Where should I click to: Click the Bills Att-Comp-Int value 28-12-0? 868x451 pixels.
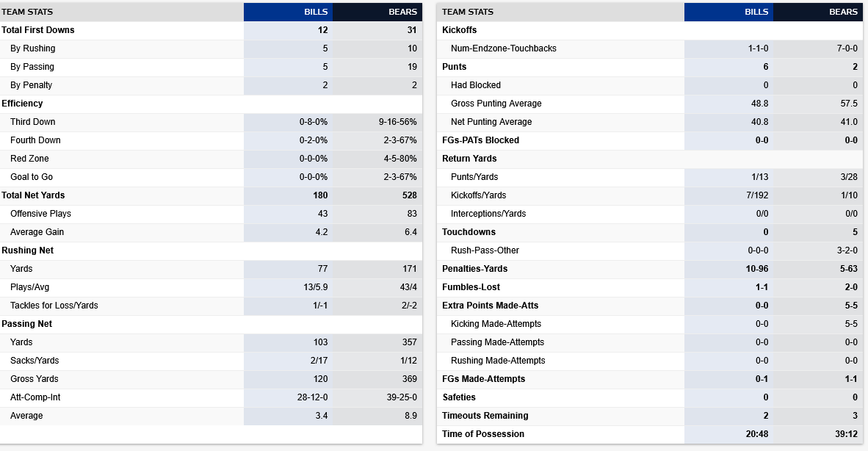(x=310, y=397)
